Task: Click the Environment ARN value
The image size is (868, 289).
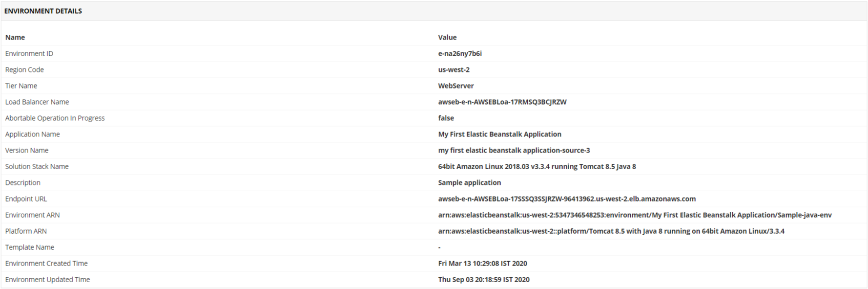Action: [x=635, y=215]
